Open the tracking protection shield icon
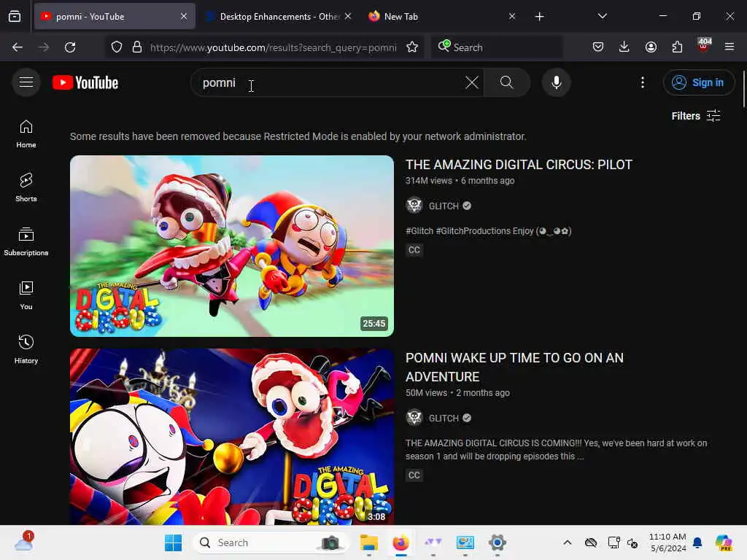 point(117,47)
